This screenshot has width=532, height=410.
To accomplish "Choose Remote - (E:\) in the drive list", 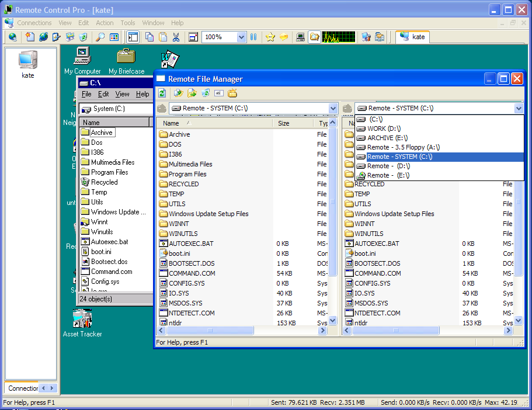I will (x=439, y=175).
